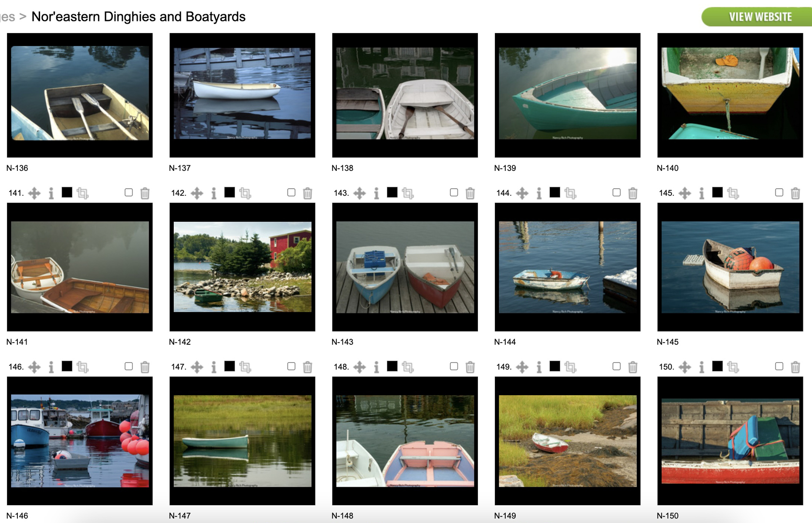This screenshot has height=523, width=812.
Task: Open the N-145 buoy boat thumbnail
Action: (730, 267)
